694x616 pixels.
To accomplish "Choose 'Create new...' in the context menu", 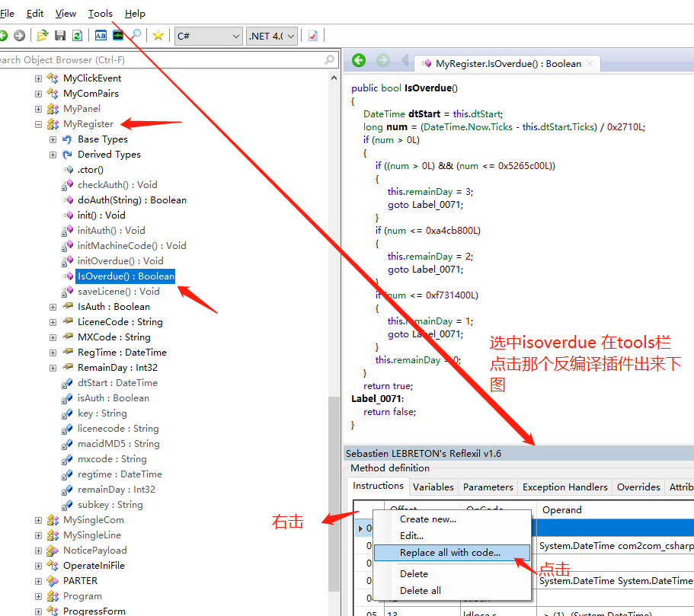I will [452, 519].
